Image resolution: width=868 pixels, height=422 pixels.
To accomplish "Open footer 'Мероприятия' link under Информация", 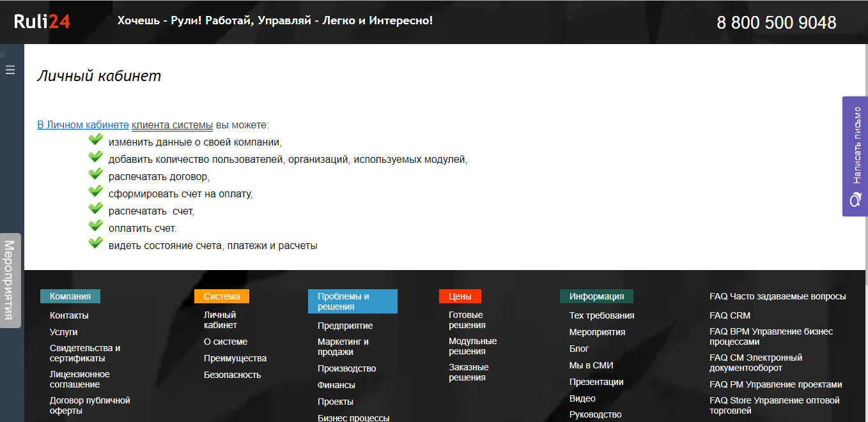I will click(x=598, y=332).
